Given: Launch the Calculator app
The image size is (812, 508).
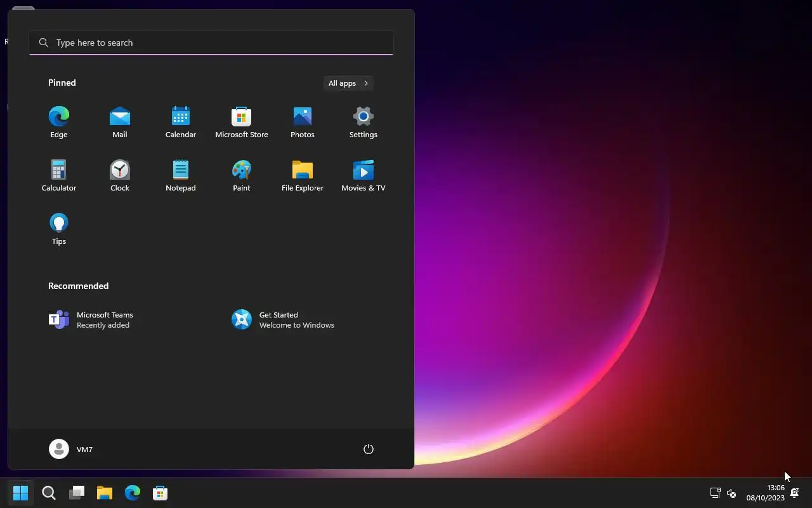Looking at the screenshot, I should tap(59, 175).
